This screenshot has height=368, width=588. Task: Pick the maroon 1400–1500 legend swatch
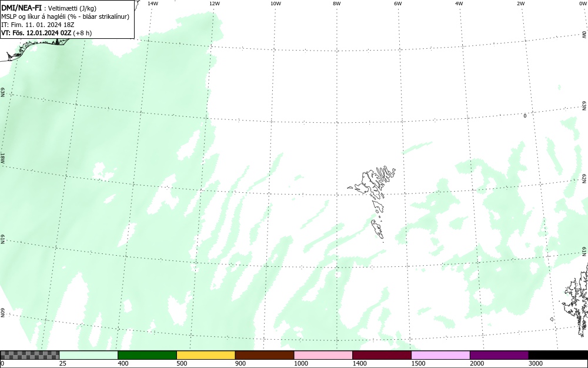(382, 355)
